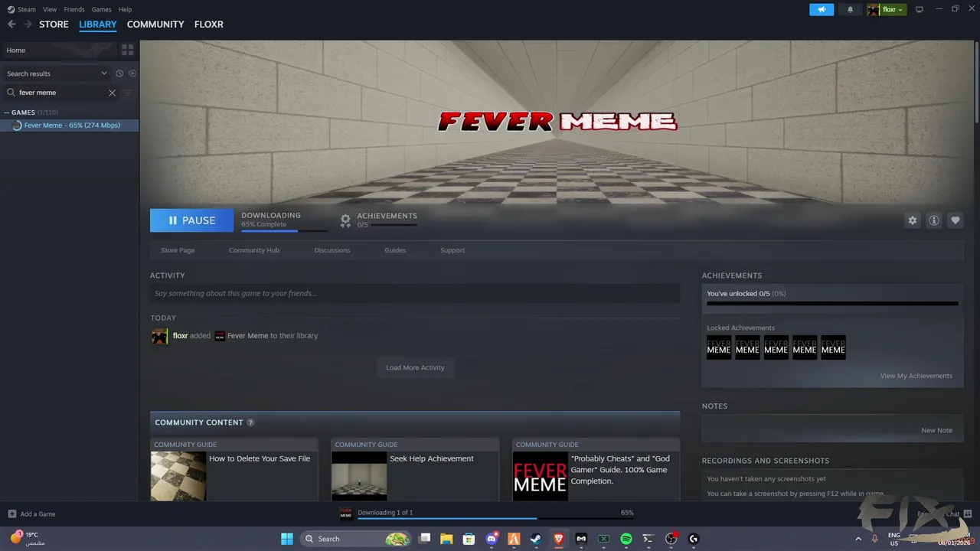
Task: Open Spotify from taskbar
Action: [x=626, y=539]
